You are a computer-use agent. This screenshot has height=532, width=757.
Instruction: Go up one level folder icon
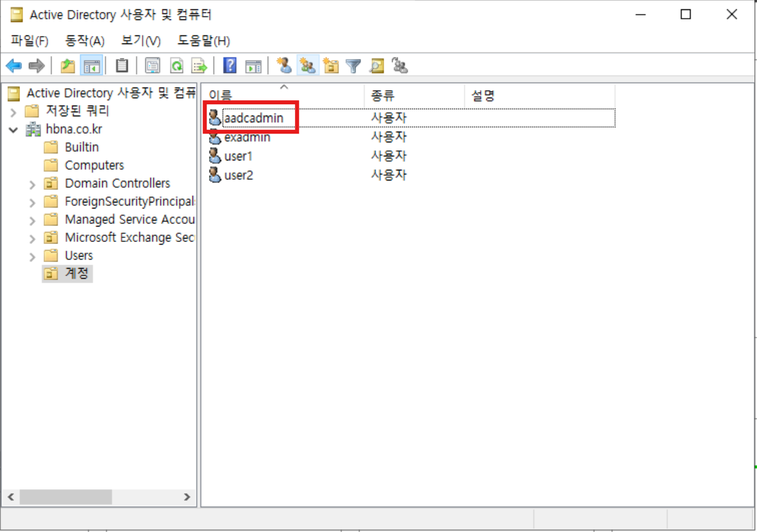[x=68, y=65]
